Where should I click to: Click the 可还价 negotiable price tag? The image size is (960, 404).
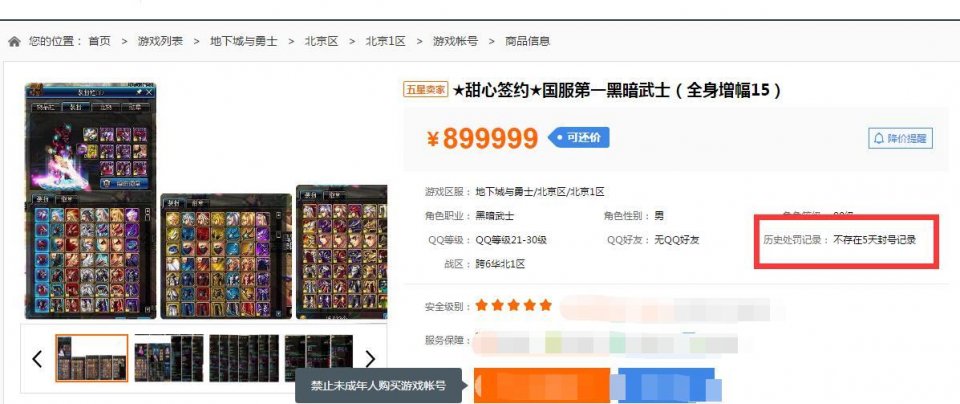[579, 138]
